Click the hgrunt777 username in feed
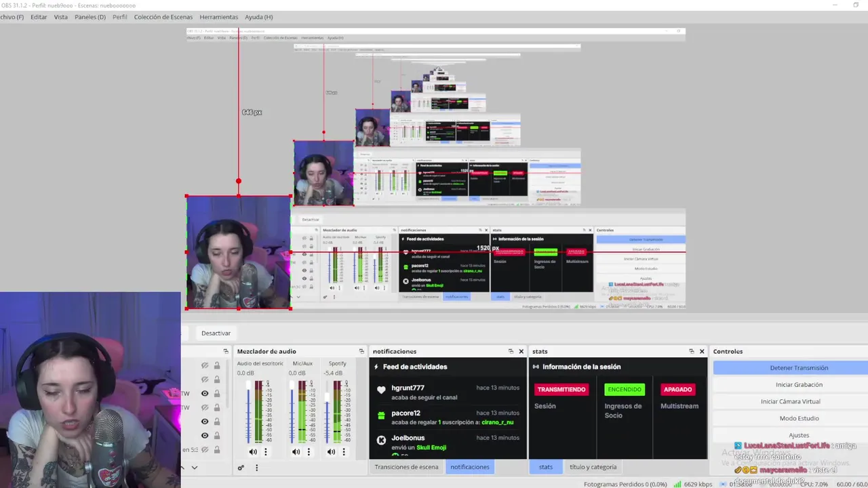868x488 pixels. [x=408, y=388]
